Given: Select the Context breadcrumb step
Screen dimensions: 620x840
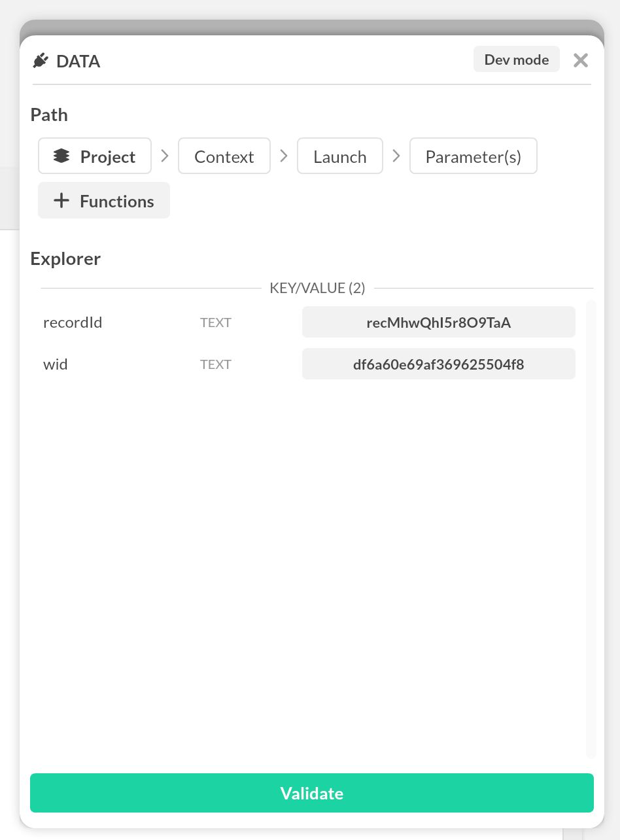Looking at the screenshot, I should click(x=224, y=156).
